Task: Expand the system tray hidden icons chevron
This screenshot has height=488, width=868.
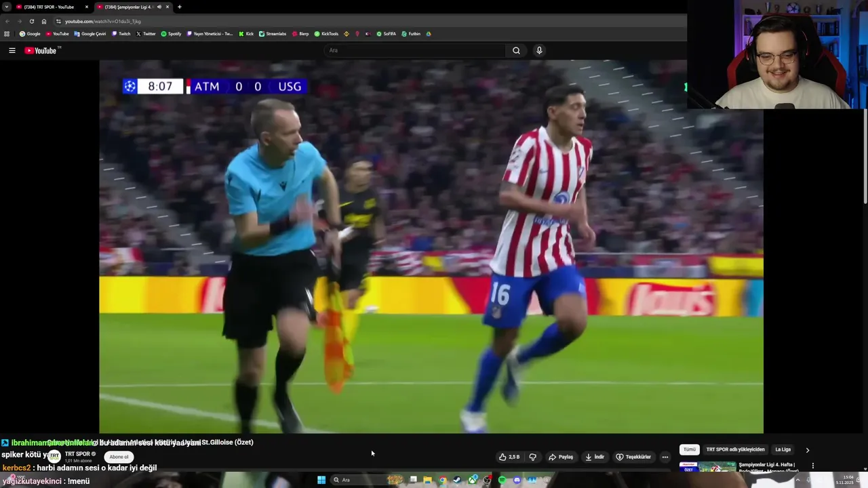Action: pyautogui.click(x=797, y=480)
